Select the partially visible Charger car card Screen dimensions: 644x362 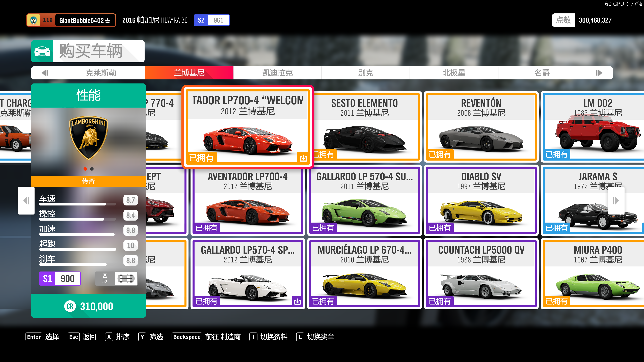click(x=15, y=127)
